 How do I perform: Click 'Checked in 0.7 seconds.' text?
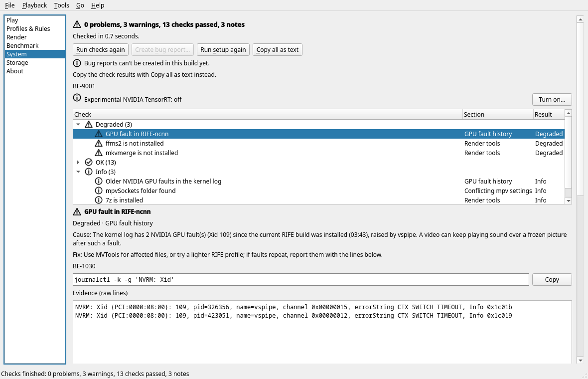(106, 36)
